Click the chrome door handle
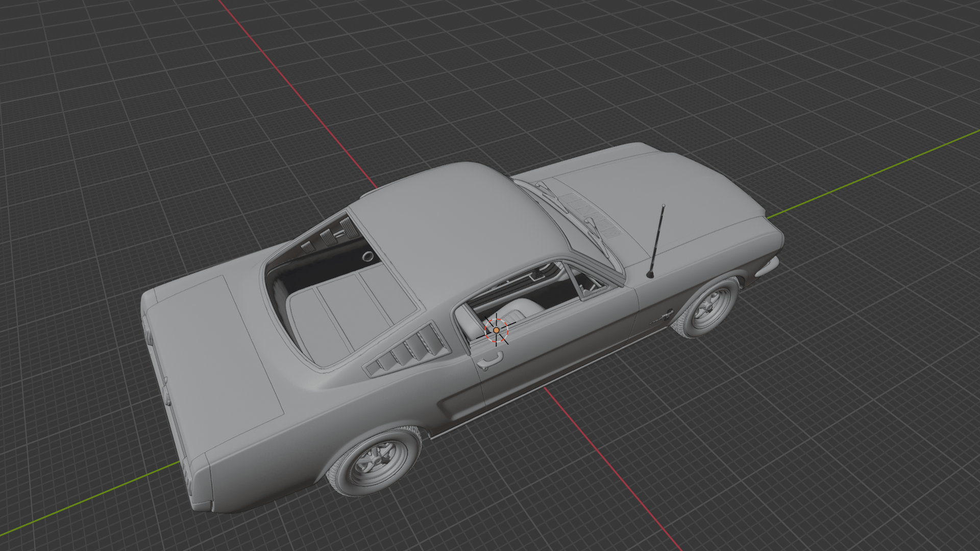Screen dimensions: 980x551 coord(490,361)
